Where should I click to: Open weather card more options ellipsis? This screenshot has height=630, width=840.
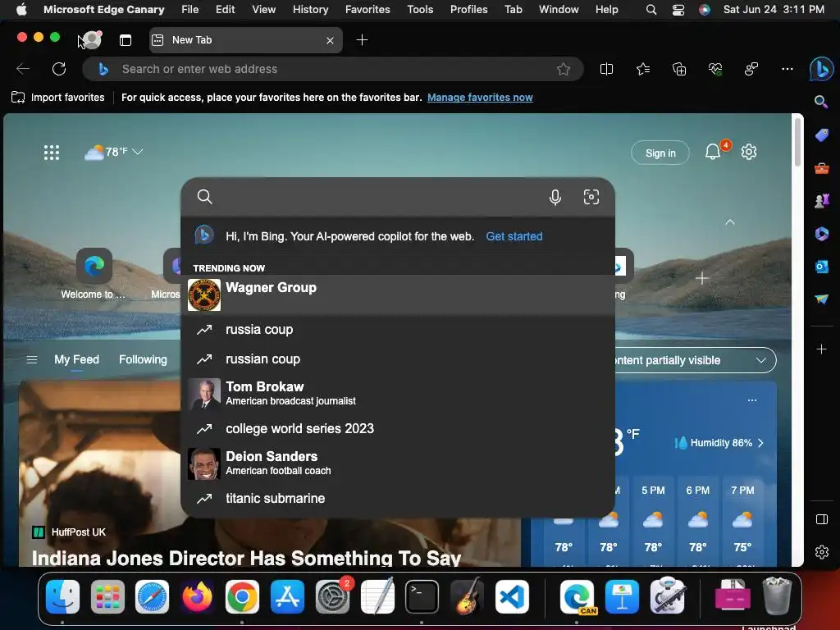(752, 400)
